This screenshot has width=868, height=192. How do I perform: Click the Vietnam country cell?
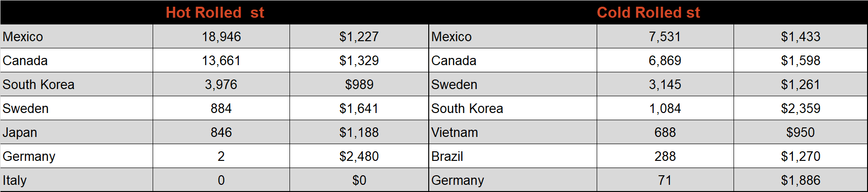[x=513, y=132]
